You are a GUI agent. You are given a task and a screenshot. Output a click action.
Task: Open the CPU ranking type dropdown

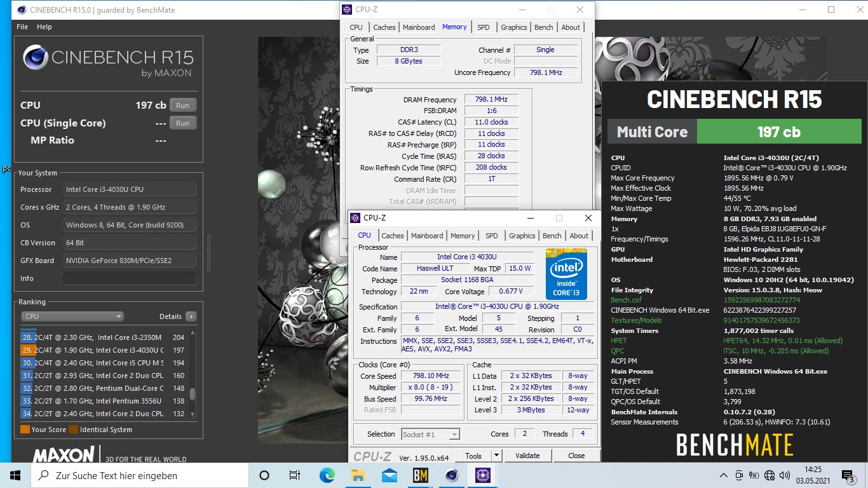pos(72,316)
